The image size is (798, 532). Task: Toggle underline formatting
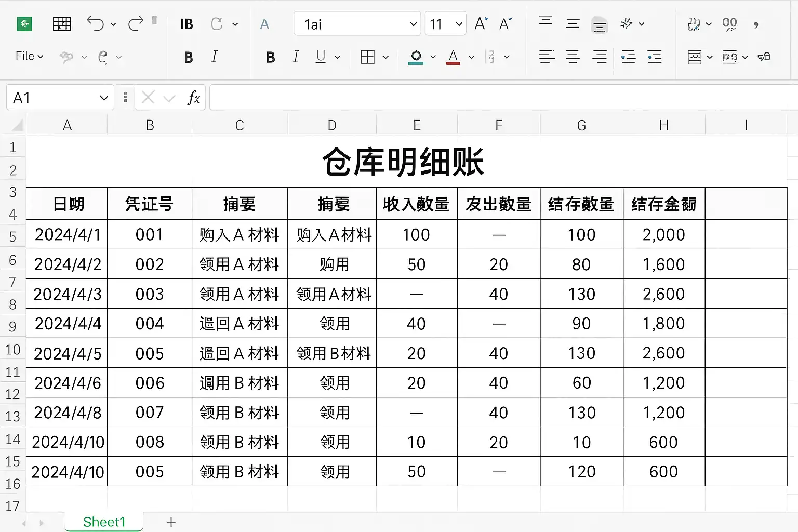321,57
